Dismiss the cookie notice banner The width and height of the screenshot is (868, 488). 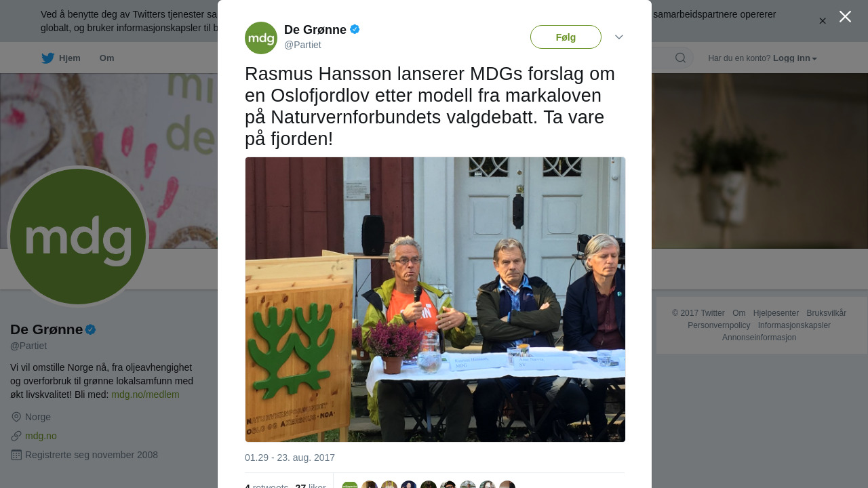(x=823, y=21)
